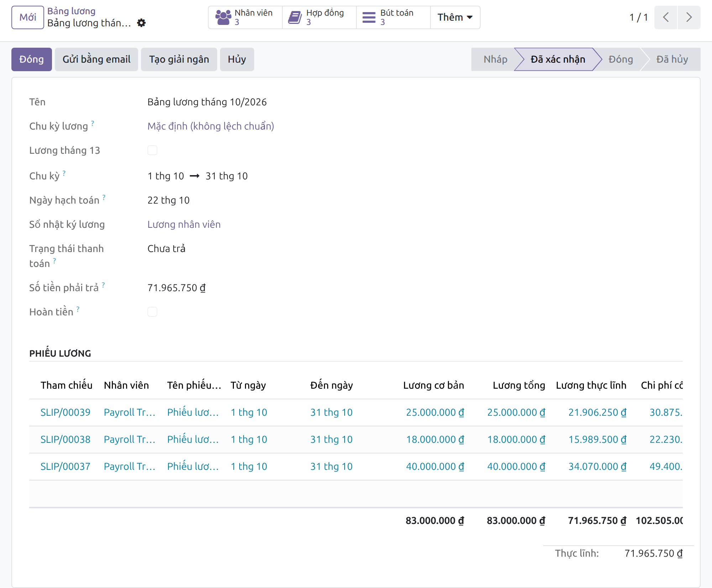Show help tooltip for Ngày hạch toán
Viewport: 712px width, 588px height.
coord(104,197)
